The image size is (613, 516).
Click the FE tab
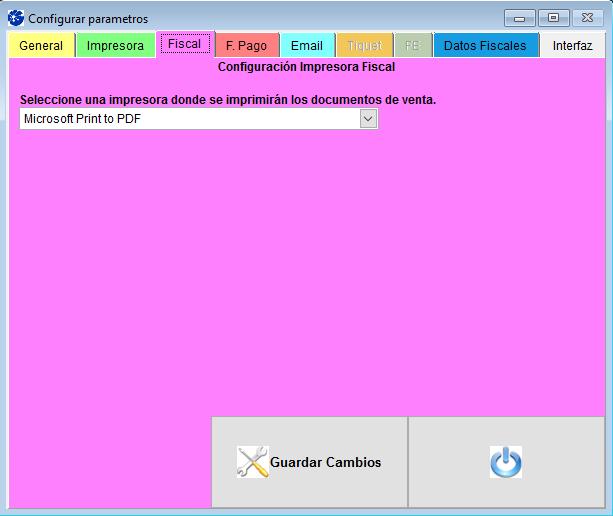pos(412,46)
